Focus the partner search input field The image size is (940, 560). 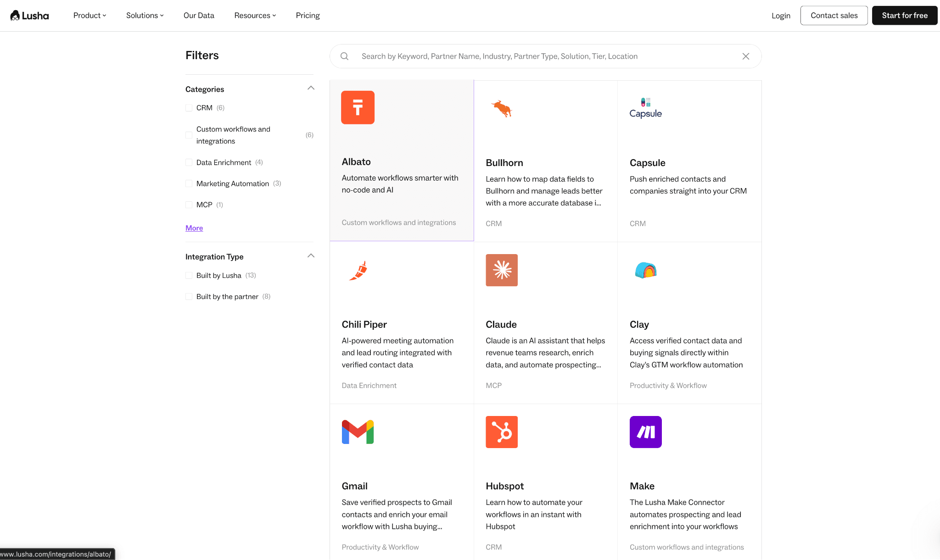click(x=545, y=56)
